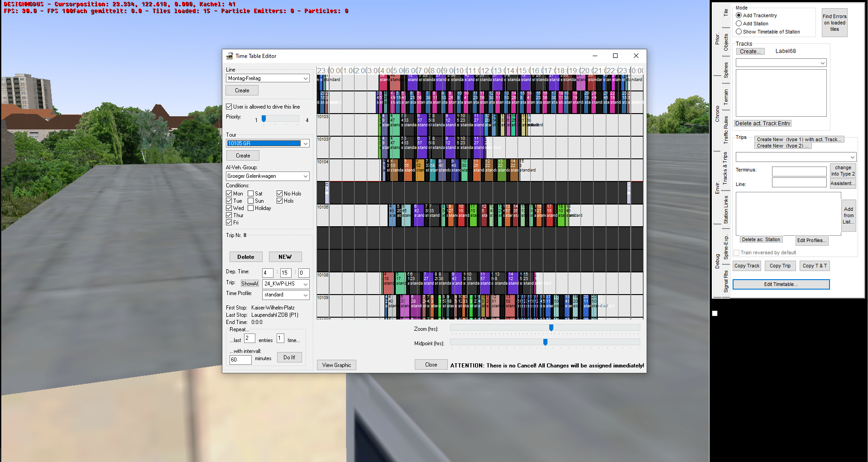Toggle the Holiday condition checkbox
Image resolution: width=868 pixels, height=462 pixels.
tap(251, 208)
